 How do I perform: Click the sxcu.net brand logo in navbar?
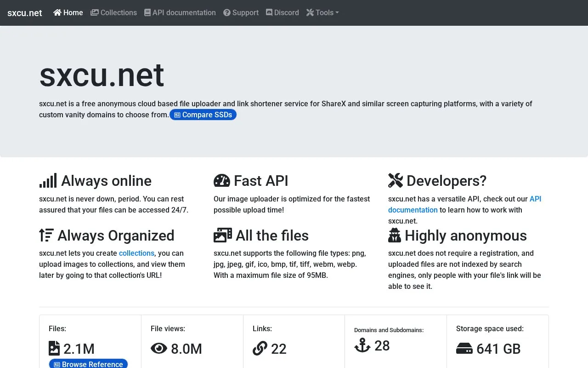25,13
